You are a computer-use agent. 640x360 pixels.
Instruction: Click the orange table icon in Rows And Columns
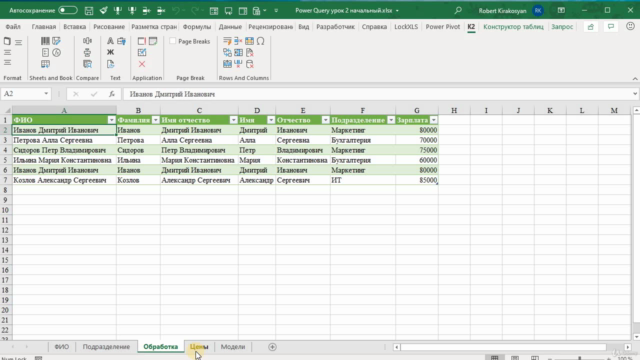(249, 41)
